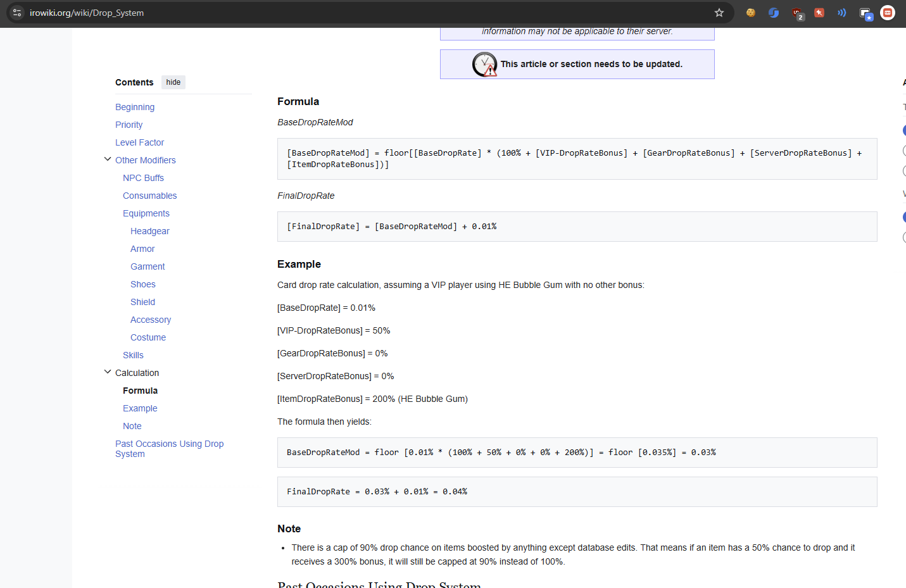The height and width of the screenshot is (588, 906).
Task: Go to NPC Buffs section
Action: coord(143,178)
